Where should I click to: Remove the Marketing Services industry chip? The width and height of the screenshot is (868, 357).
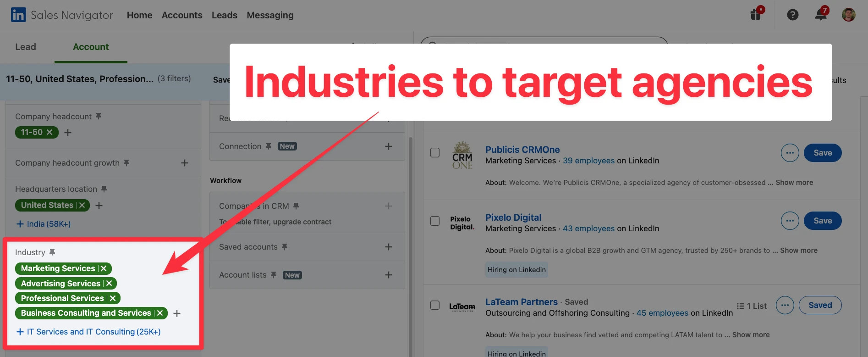click(104, 268)
